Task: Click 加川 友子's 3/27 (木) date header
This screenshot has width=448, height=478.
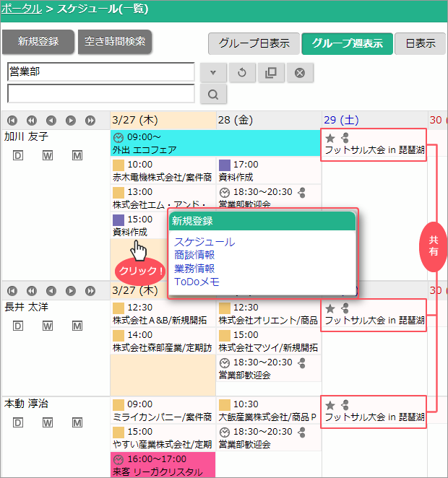Action: (135, 120)
